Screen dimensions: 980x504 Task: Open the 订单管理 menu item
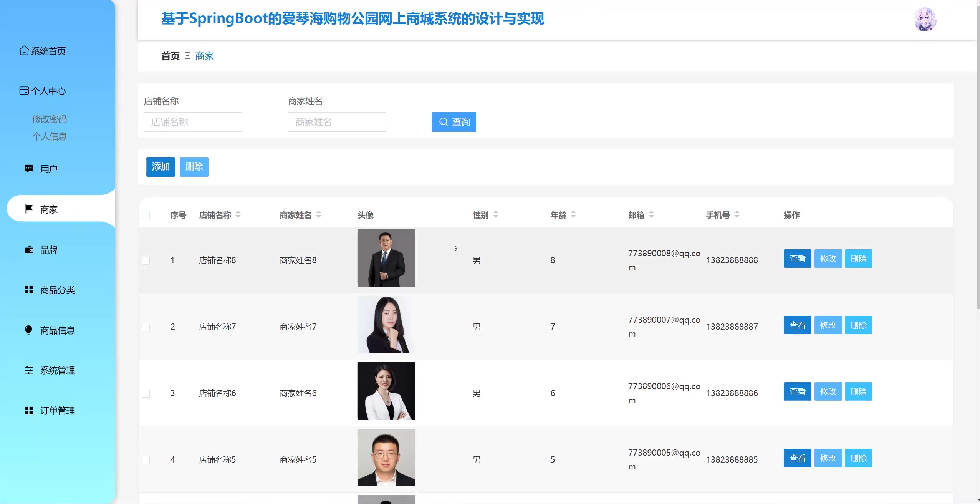point(58,411)
